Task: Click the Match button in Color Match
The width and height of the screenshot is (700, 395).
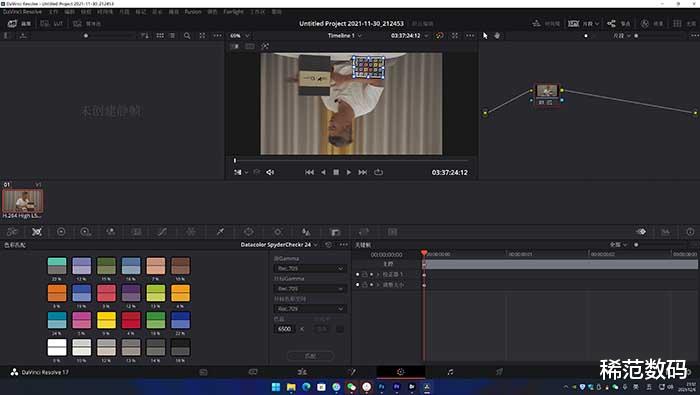Action: [310, 356]
